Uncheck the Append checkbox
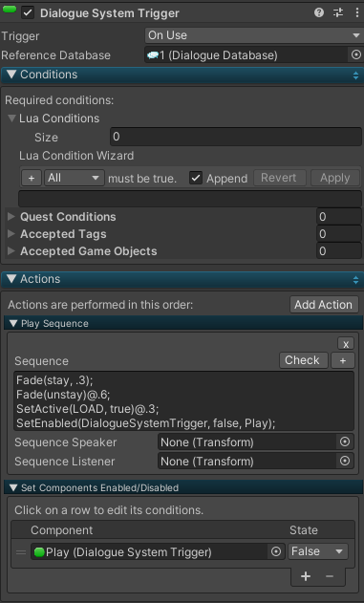This screenshot has height=603, width=364. (x=196, y=178)
